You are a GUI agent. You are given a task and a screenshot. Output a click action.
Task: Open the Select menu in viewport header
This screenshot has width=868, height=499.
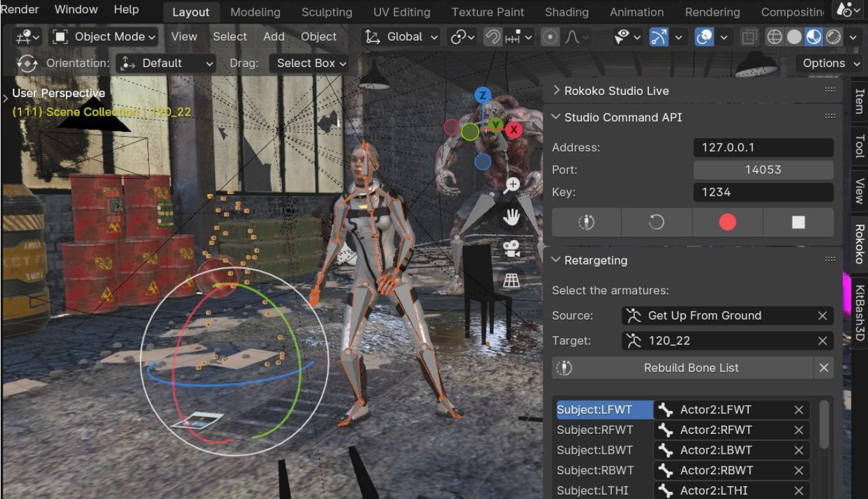230,37
